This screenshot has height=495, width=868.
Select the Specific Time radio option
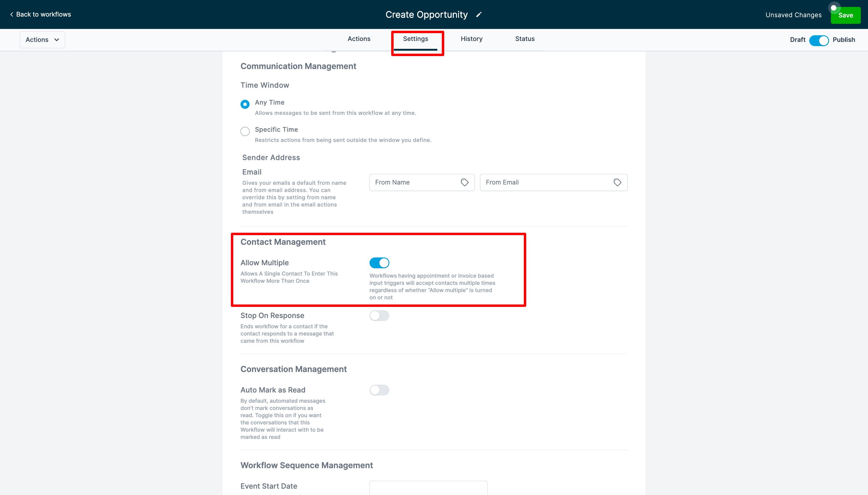[x=245, y=131]
